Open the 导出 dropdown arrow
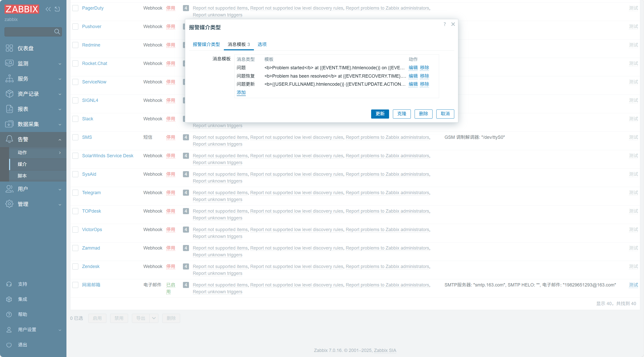This screenshot has width=644, height=357. coord(154,318)
